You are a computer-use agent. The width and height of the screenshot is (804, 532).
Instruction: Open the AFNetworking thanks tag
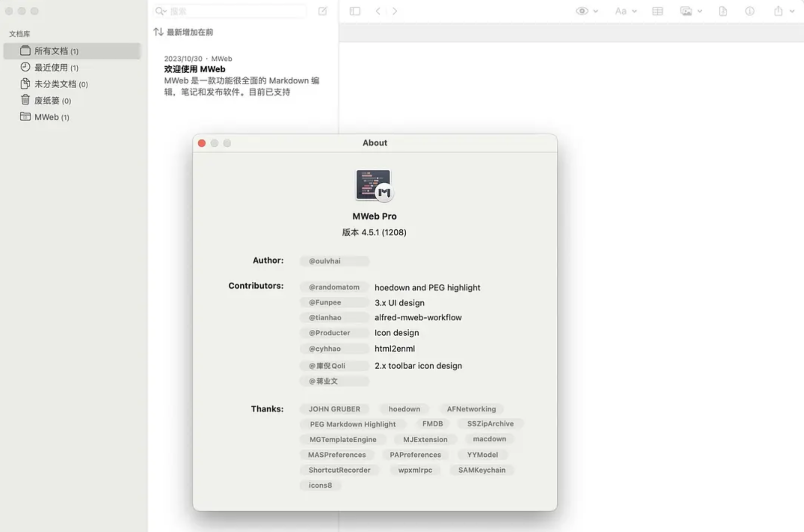(x=472, y=409)
